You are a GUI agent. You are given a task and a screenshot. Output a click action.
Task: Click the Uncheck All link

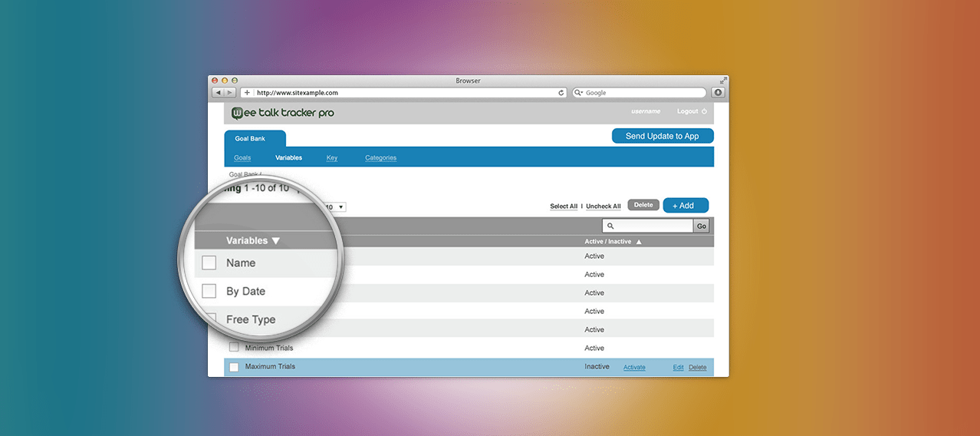pos(603,206)
